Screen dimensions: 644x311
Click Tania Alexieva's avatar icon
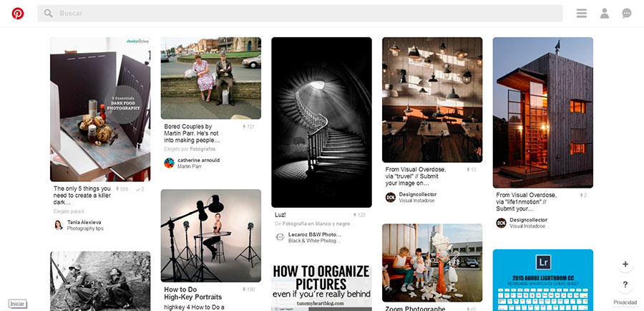point(59,225)
